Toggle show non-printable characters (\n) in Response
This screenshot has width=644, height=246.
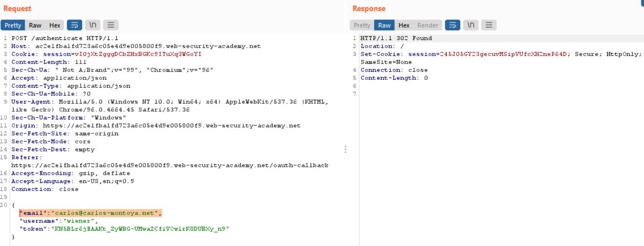click(471, 25)
